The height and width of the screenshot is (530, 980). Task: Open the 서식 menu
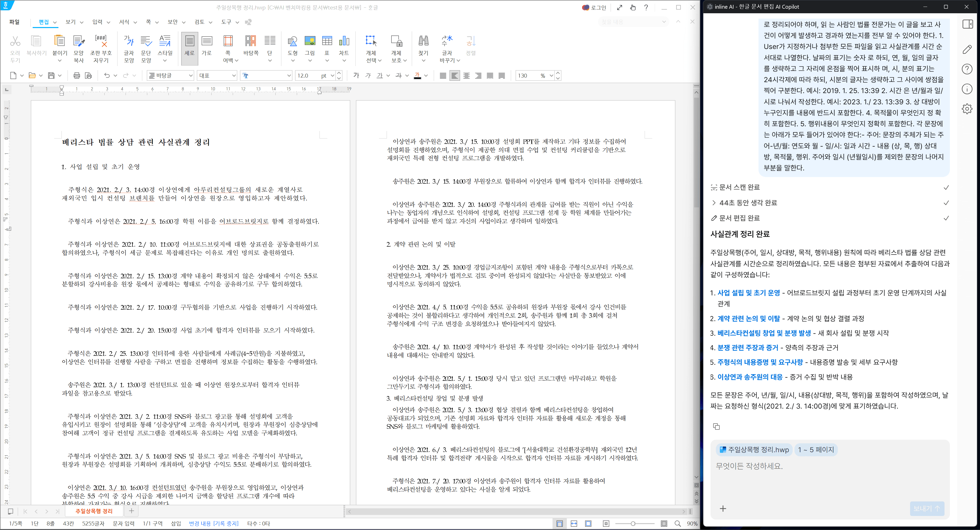(x=124, y=22)
